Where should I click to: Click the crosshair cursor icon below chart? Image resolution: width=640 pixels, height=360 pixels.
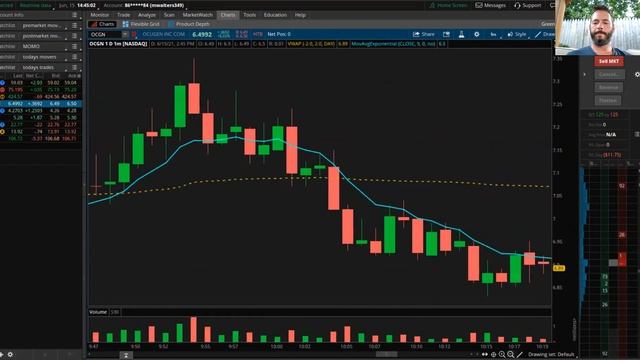(493, 355)
